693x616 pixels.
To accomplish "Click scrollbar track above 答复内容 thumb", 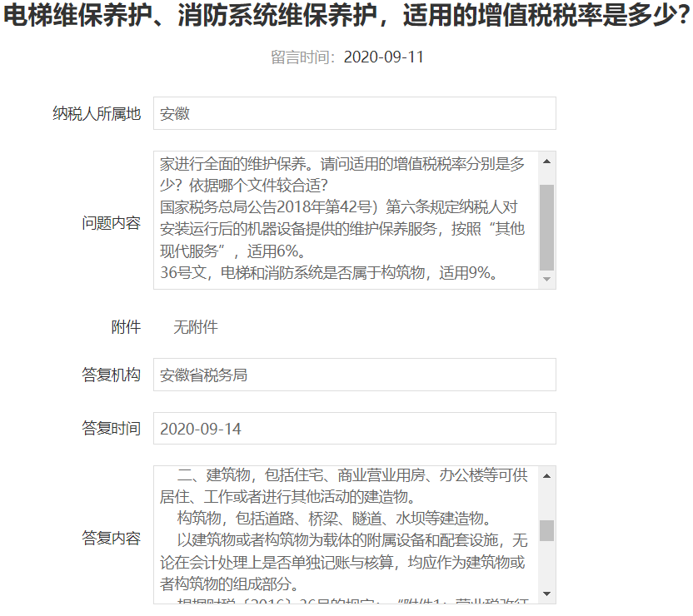I will click(546, 499).
